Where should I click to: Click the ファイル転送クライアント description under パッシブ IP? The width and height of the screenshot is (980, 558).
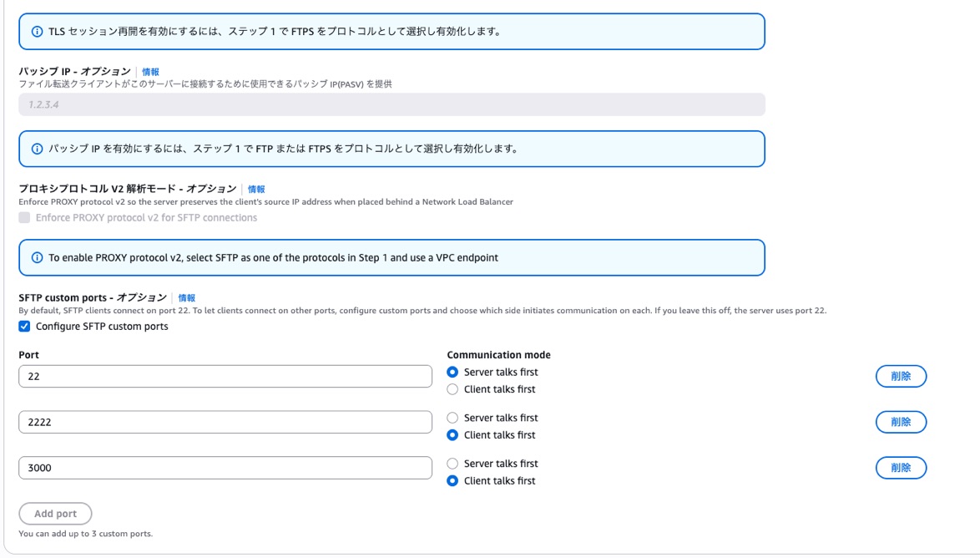click(x=205, y=84)
